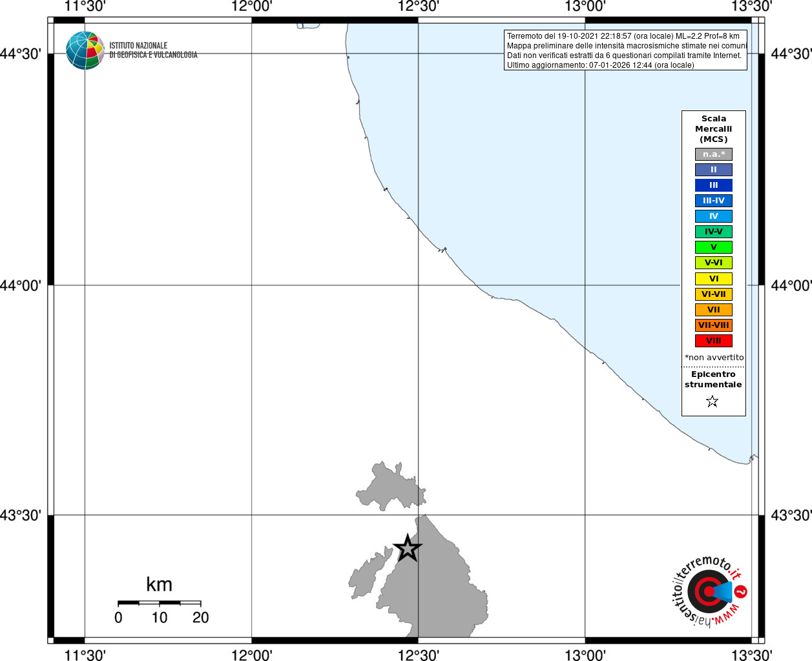Click 'Istituto Nazionale di Geofisica e Vulcanologia' text
The image size is (812, 661).
(x=153, y=50)
